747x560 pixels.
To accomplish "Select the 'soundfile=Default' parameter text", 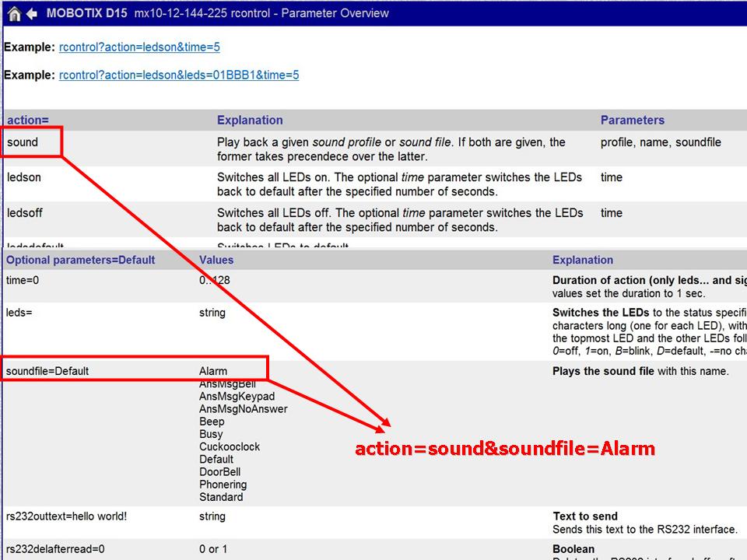I will (x=47, y=371).
